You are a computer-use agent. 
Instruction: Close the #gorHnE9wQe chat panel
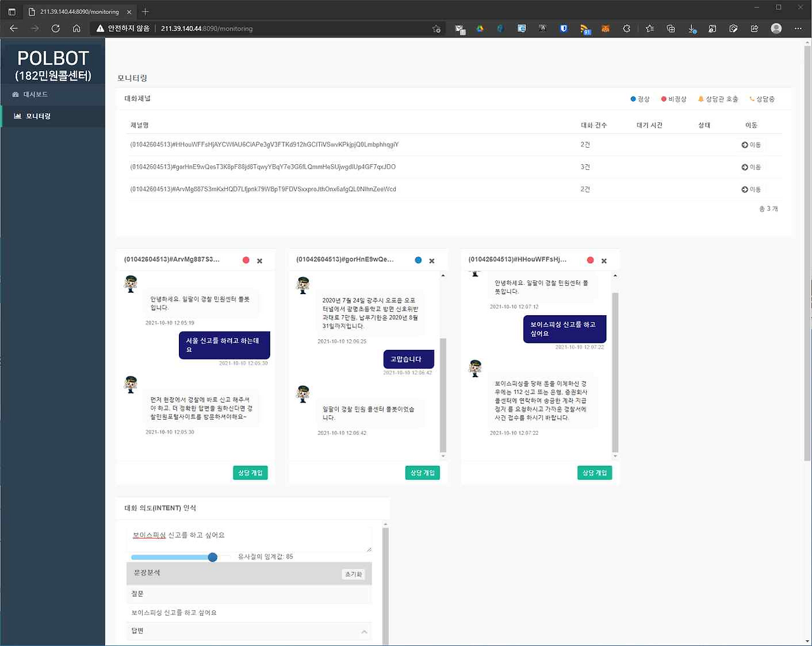point(432,261)
